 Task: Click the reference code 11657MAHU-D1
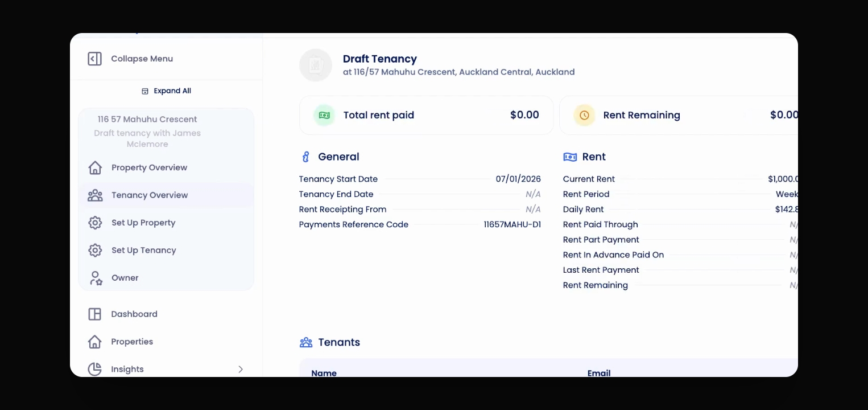512,225
